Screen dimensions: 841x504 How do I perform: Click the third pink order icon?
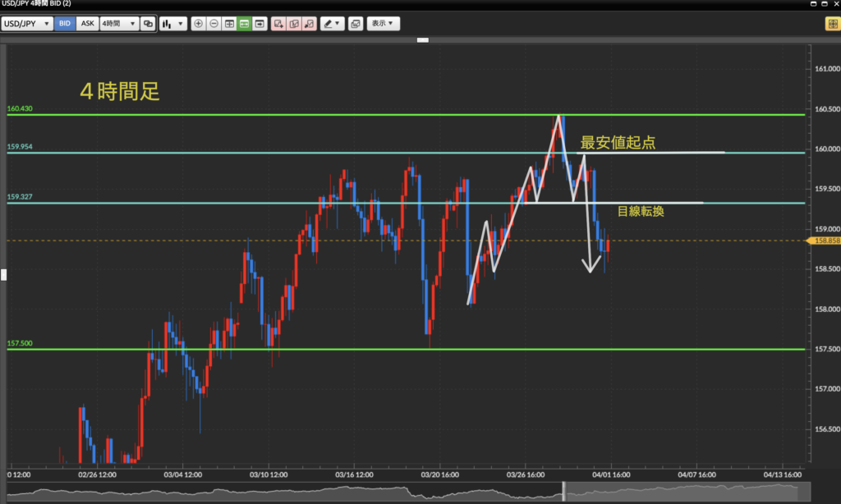(309, 24)
